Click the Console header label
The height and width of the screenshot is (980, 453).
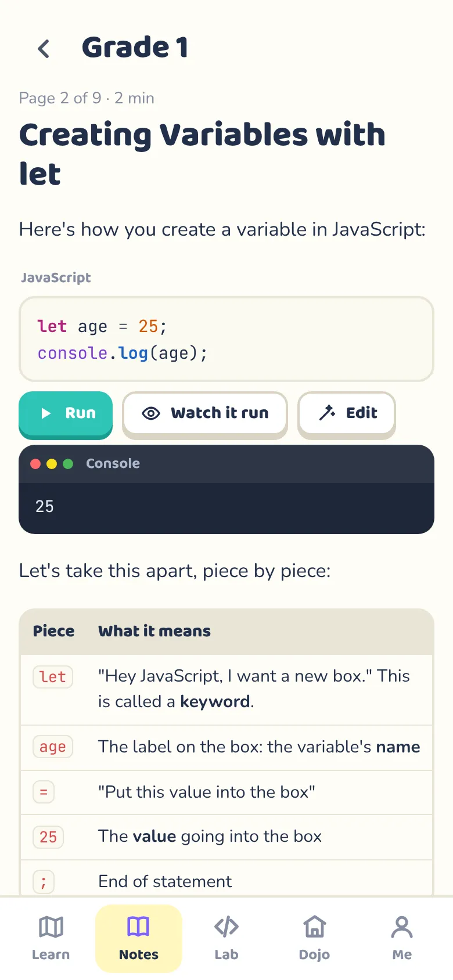113,463
